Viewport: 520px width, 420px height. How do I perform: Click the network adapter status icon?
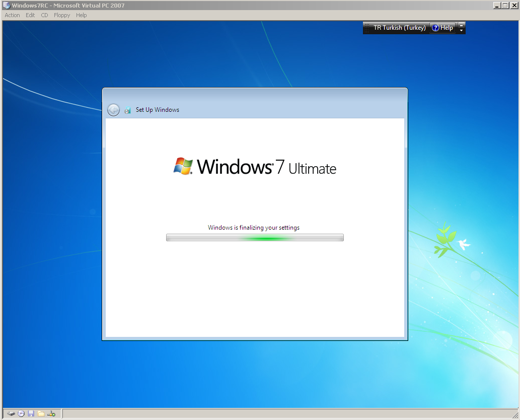(51, 413)
